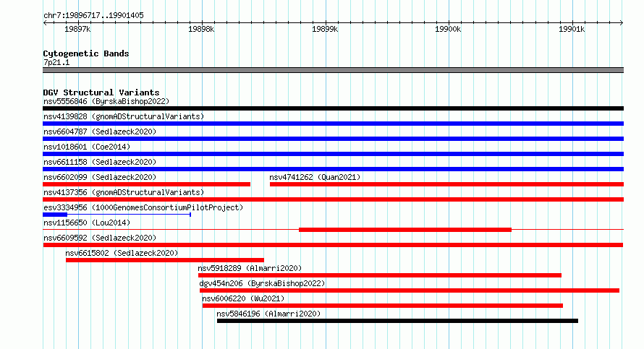Select the nsv1018601 (Coe2014) label
Screen dimensions: 644x349
pos(87,147)
